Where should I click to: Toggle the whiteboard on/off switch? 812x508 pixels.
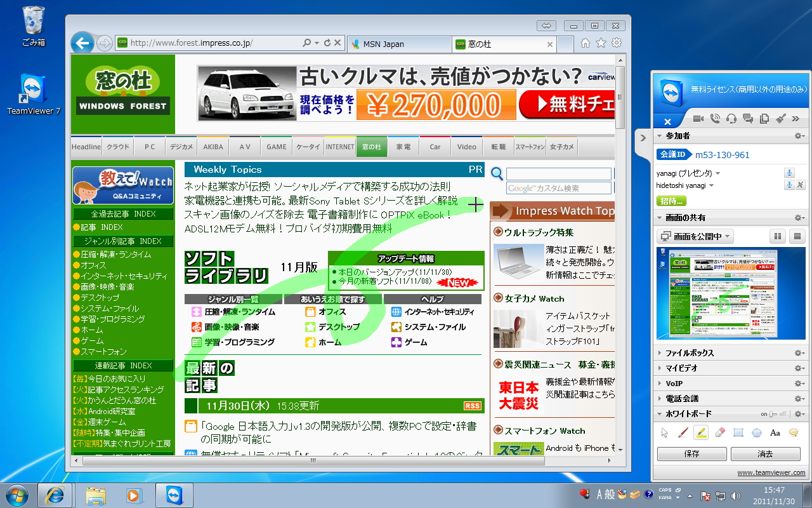pyautogui.click(x=773, y=414)
